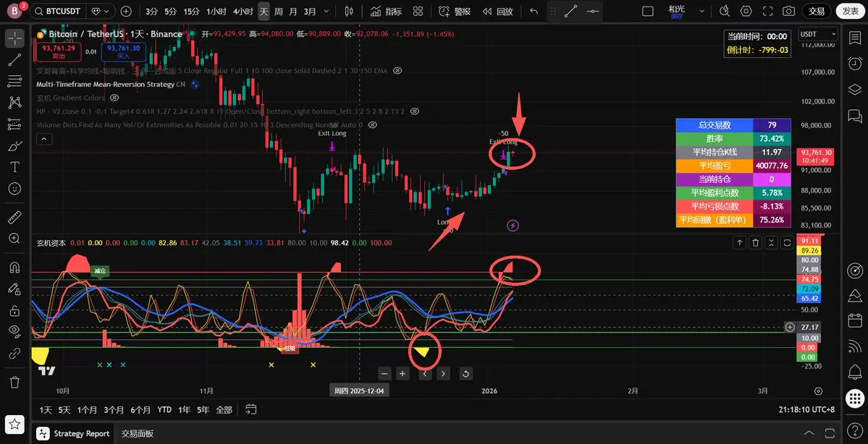
Task: Select the 3月 timeframe
Action: pos(311,11)
